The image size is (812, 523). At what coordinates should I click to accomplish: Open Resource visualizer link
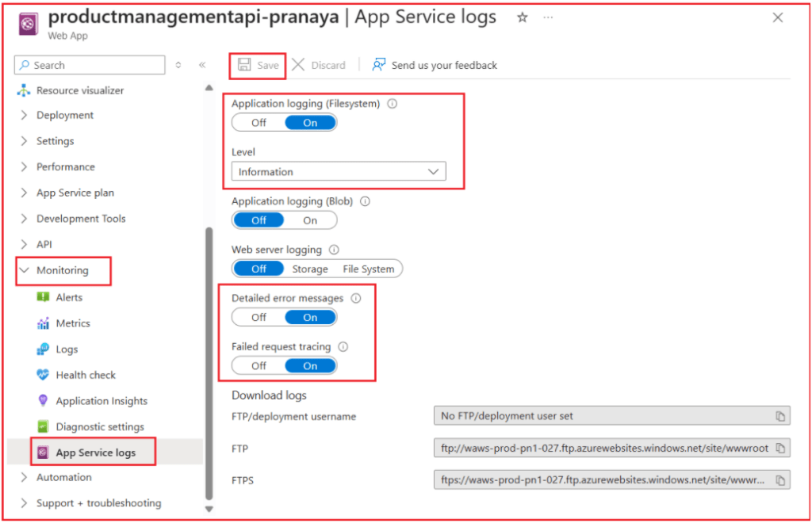[80, 90]
